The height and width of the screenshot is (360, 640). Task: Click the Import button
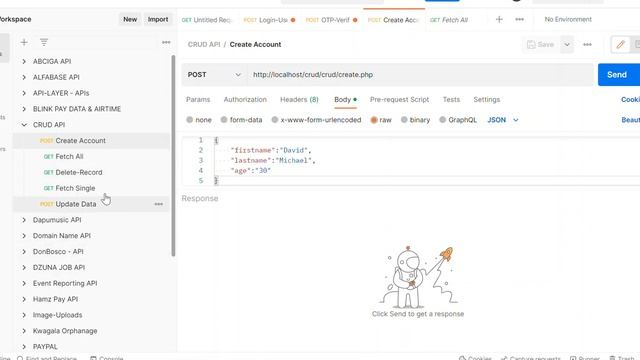click(158, 19)
